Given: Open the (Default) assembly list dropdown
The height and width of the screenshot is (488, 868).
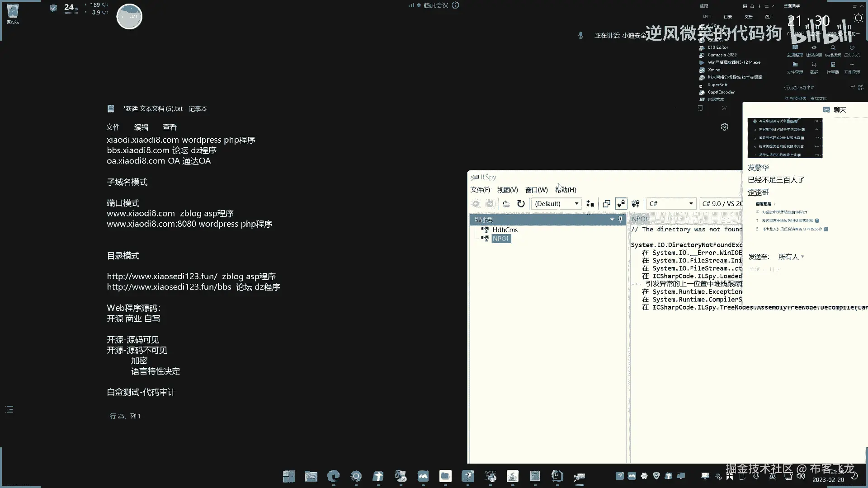Looking at the screenshot, I should (556, 204).
